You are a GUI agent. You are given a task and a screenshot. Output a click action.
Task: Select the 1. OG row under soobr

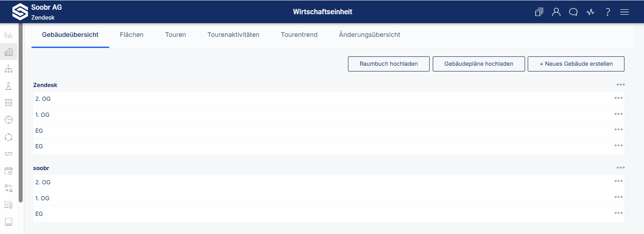[328, 198]
